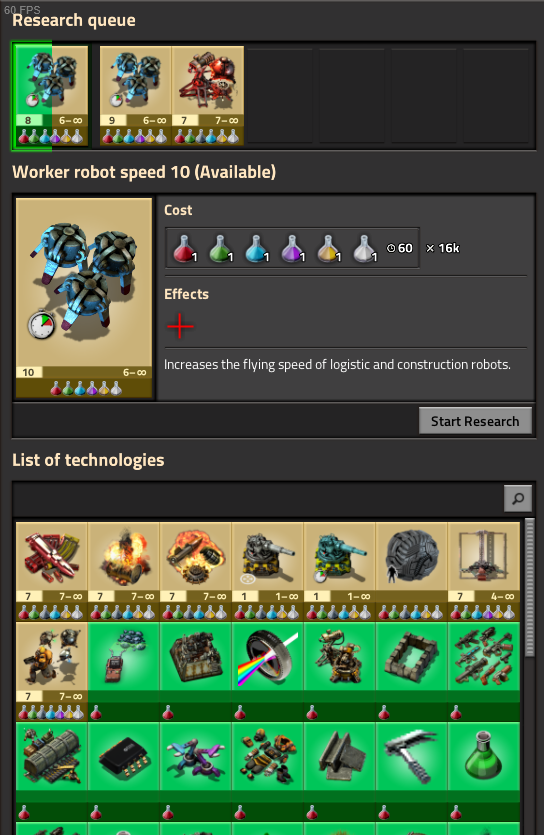Select queued Worker robot speed 9
This screenshot has height=835, width=544.
pos(135,95)
